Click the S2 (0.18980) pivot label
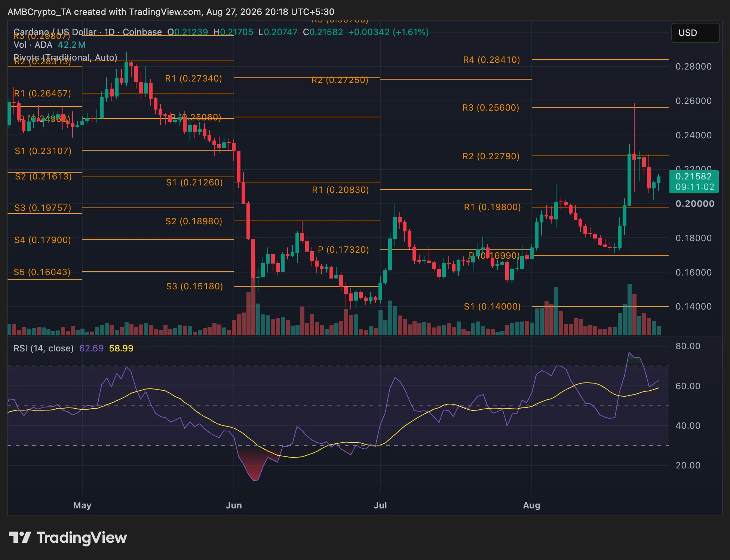 click(x=194, y=221)
